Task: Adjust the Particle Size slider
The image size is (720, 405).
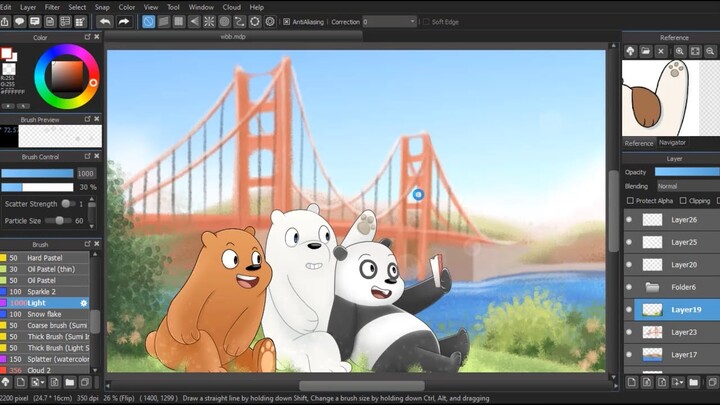Action: click(58, 221)
